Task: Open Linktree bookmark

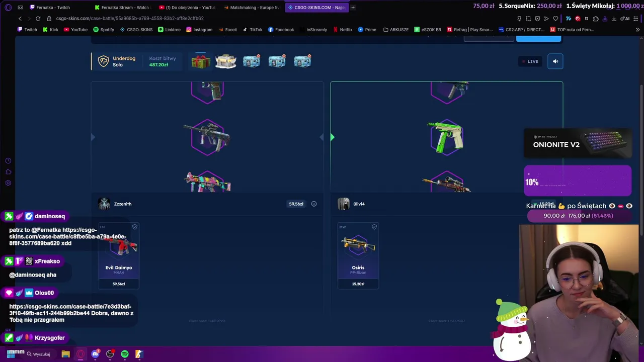Action: pos(169,30)
